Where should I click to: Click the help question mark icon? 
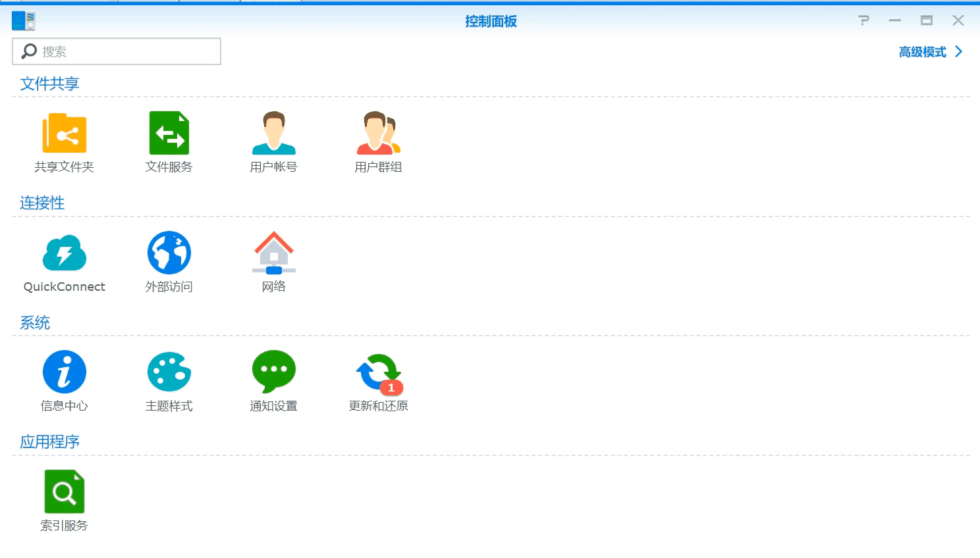(864, 20)
